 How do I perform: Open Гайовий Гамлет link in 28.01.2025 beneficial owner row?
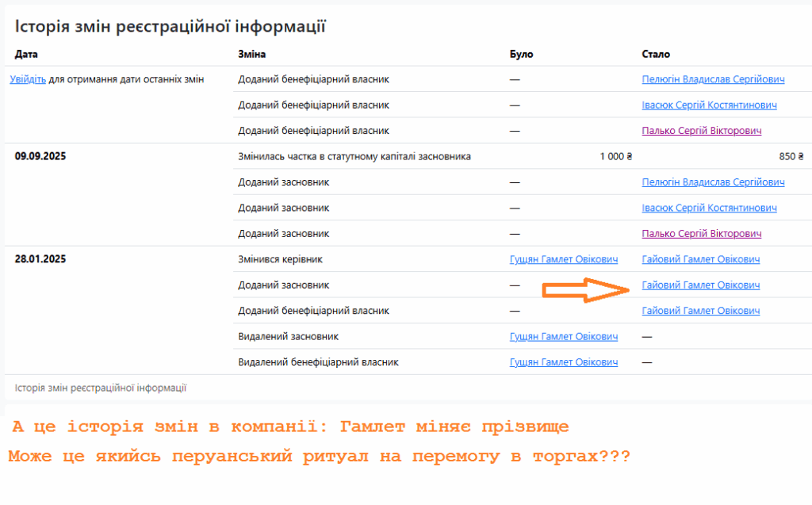(700, 311)
